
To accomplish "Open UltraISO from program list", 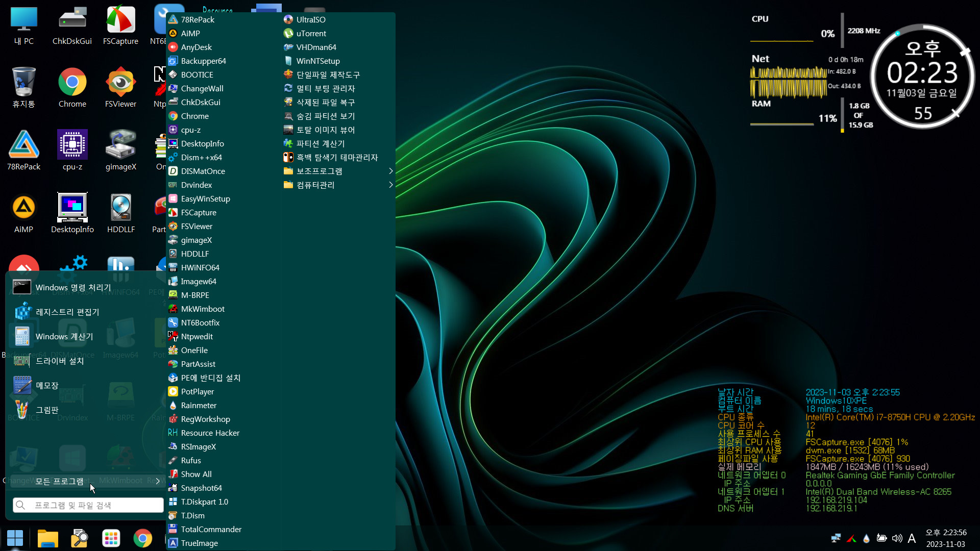I will (338, 19).
